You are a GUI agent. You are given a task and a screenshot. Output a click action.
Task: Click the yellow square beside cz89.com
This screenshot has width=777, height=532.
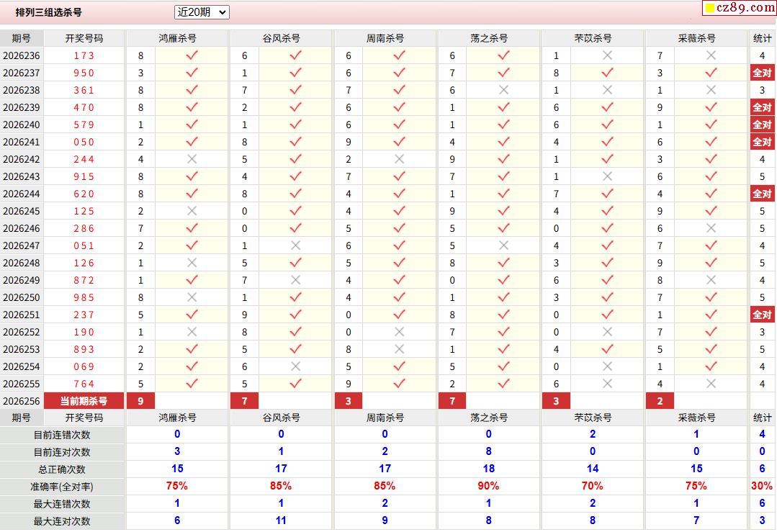pos(709,8)
